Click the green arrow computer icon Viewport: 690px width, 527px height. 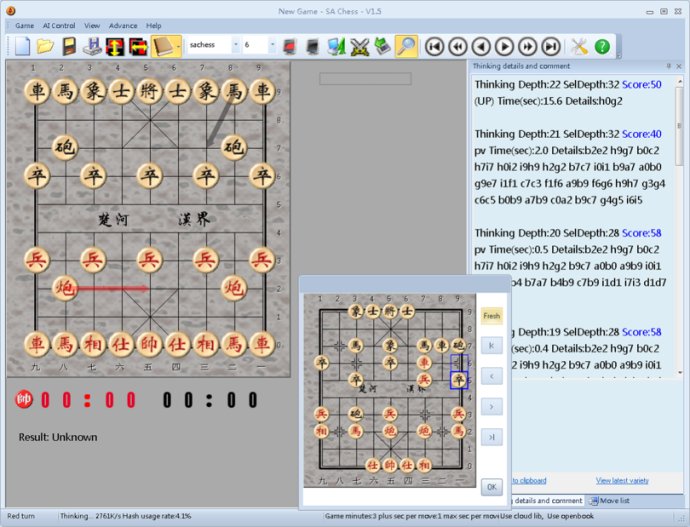(382, 46)
